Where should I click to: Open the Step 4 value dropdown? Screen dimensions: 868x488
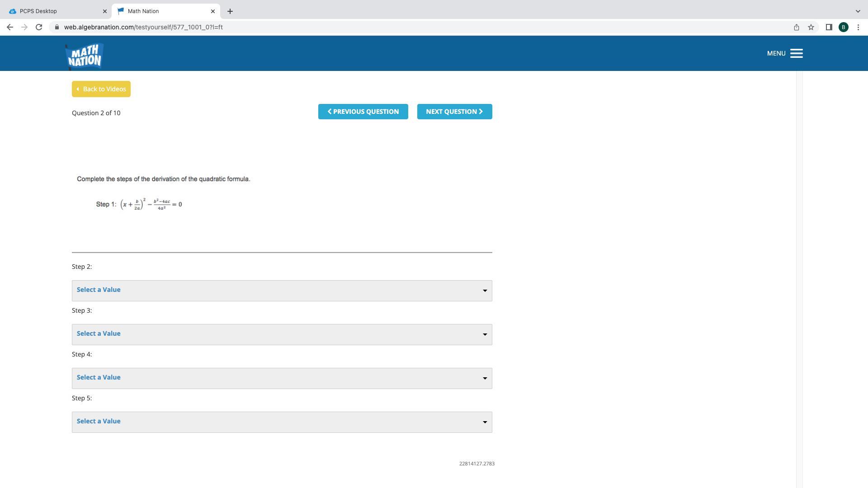[282, 378]
